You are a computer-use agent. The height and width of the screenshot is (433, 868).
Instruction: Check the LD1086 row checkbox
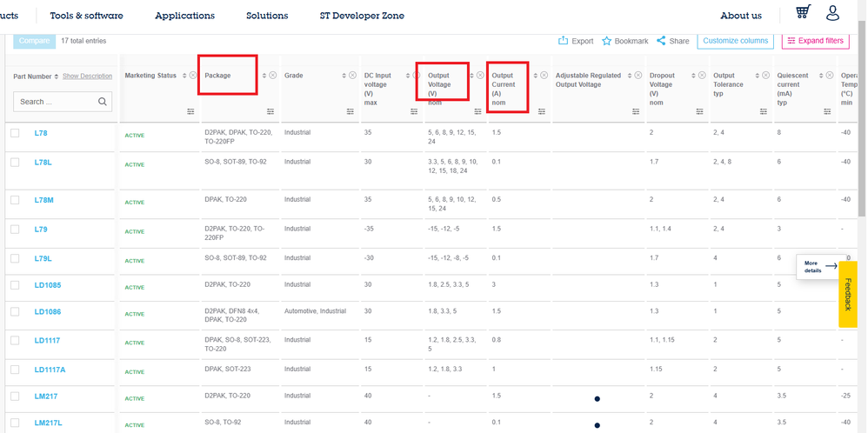[15, 312]
